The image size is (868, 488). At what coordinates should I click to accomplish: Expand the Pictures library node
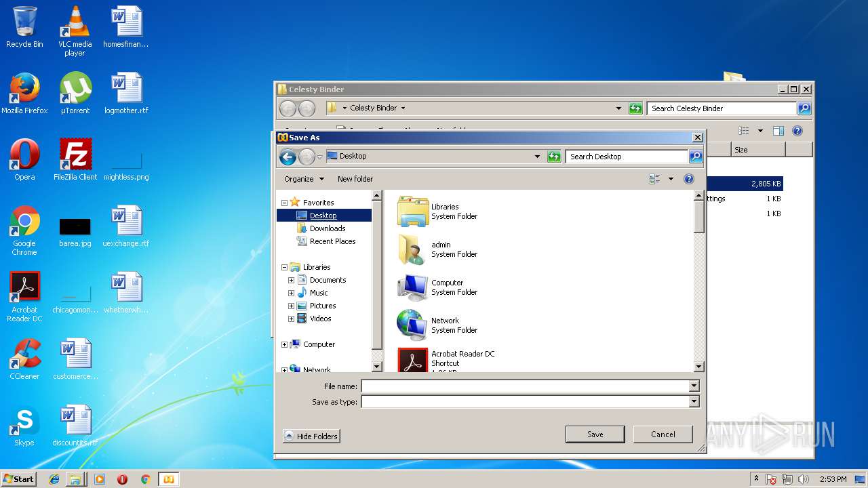(291, 306)
